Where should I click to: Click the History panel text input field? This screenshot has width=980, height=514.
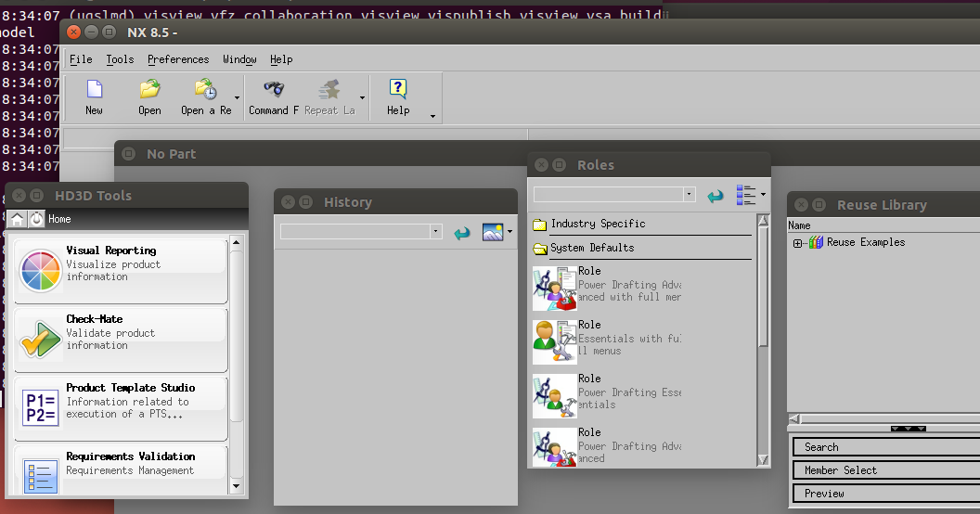355,232
